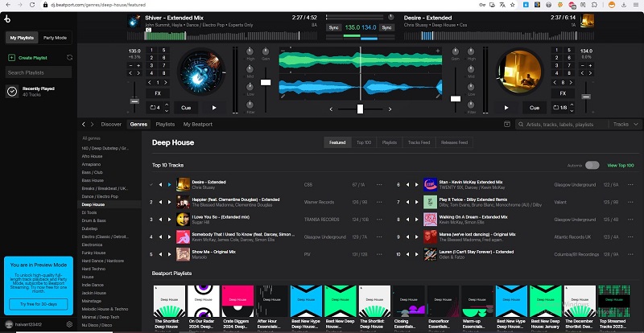Screen dimensions: 644x333
Task: Zoom out waveform with minus icon
Action: click(283, 51)
